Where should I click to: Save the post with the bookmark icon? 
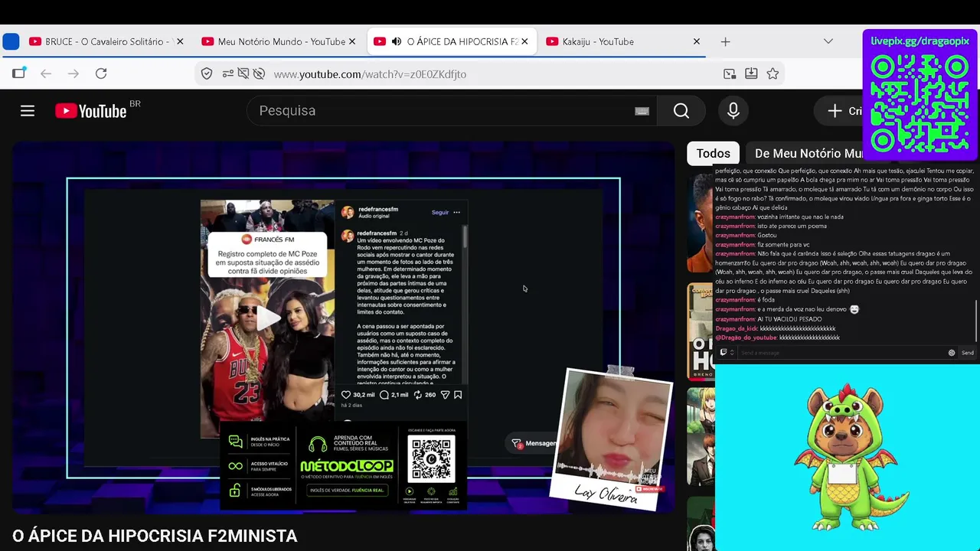pos(458,395)
